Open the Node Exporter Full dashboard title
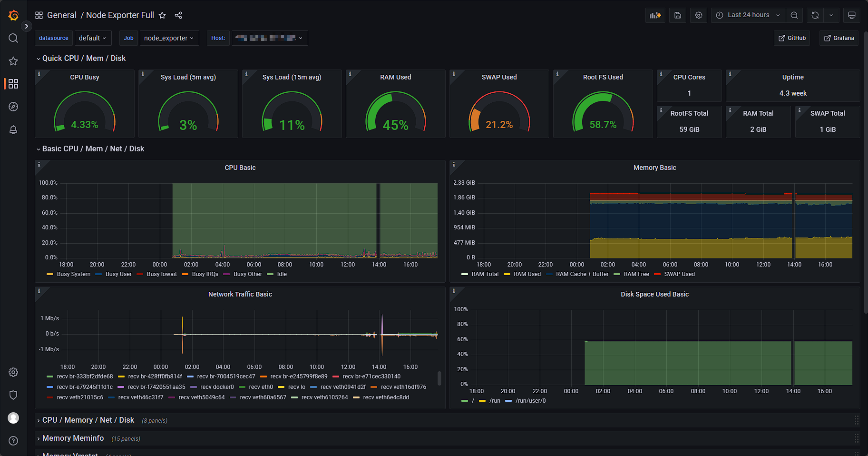This screenshot has height=456, width=868. tap(120, 15)
